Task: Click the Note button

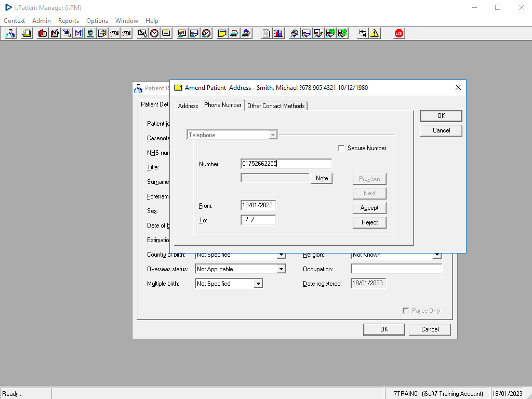Action: 322,178
